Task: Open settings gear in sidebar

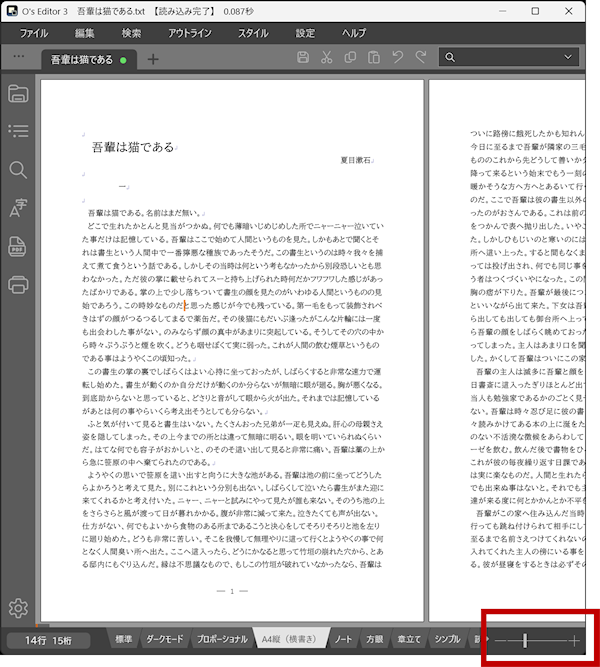Action: pyautogui.click(x=18, y=608)
